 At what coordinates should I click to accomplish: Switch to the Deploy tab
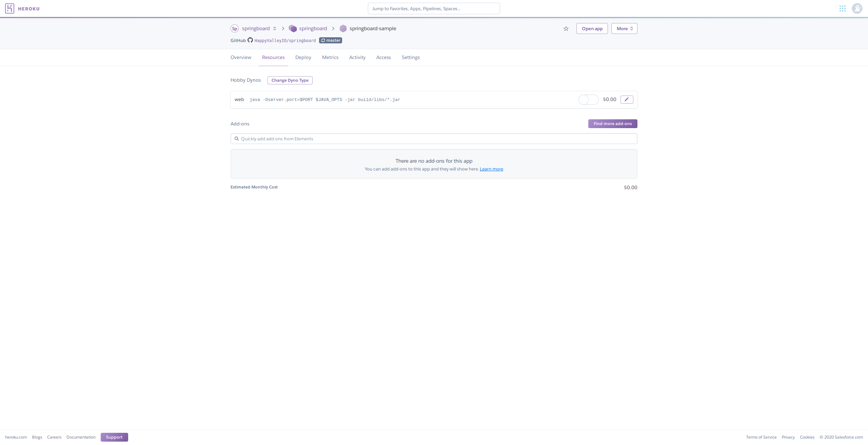tap(303, 57)
